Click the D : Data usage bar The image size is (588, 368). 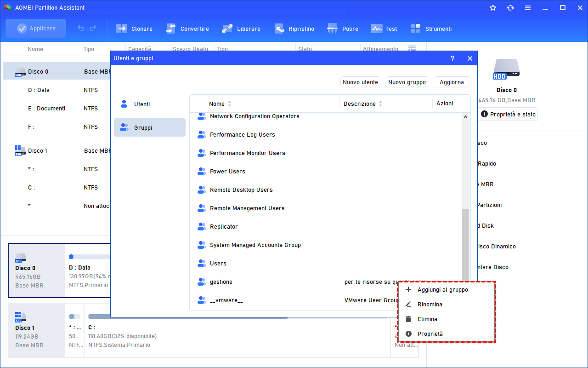point(90,257)
